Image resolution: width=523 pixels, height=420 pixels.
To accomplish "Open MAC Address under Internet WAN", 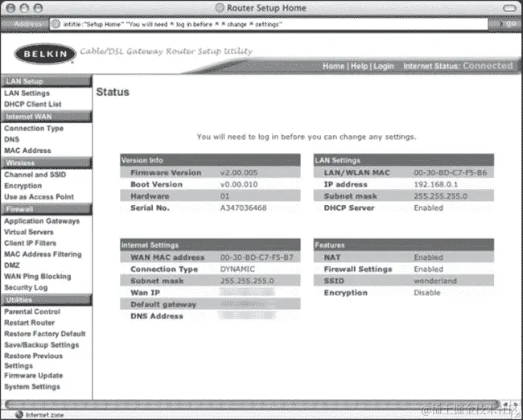I will [x=27, y=150].
